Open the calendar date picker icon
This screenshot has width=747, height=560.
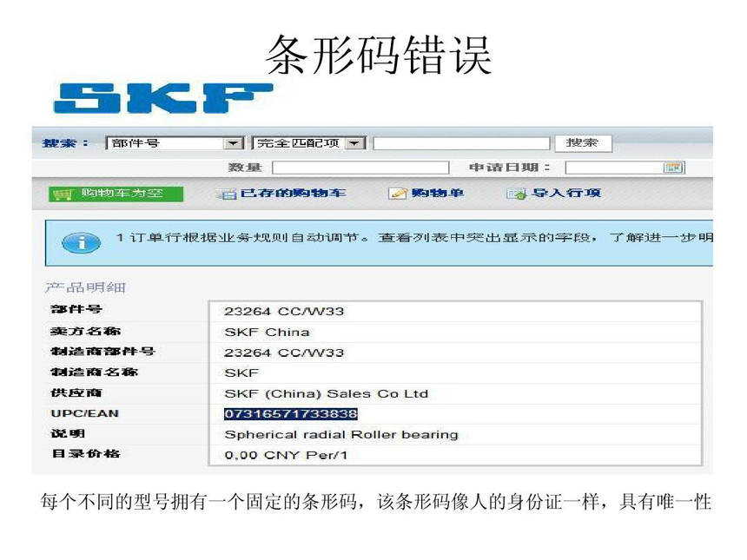pos(673,168)
